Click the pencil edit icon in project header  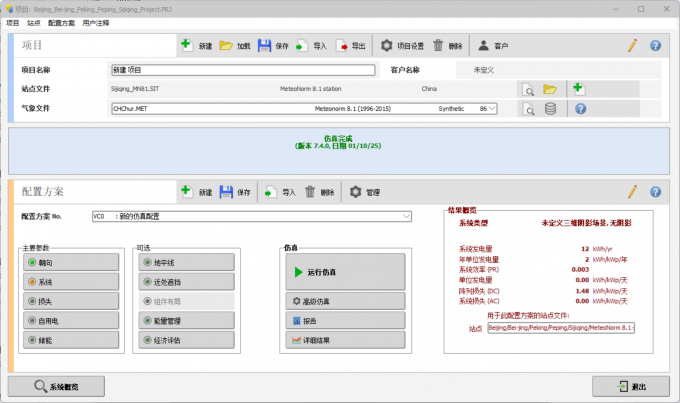click(x=632, y=45)
